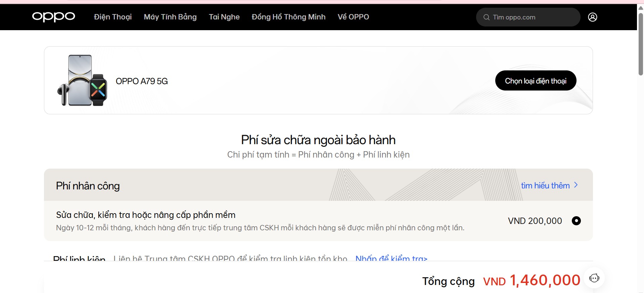Click the page vertical scrollbar thumb
This screenshot has height=293, width=644.
pos(641,44)
